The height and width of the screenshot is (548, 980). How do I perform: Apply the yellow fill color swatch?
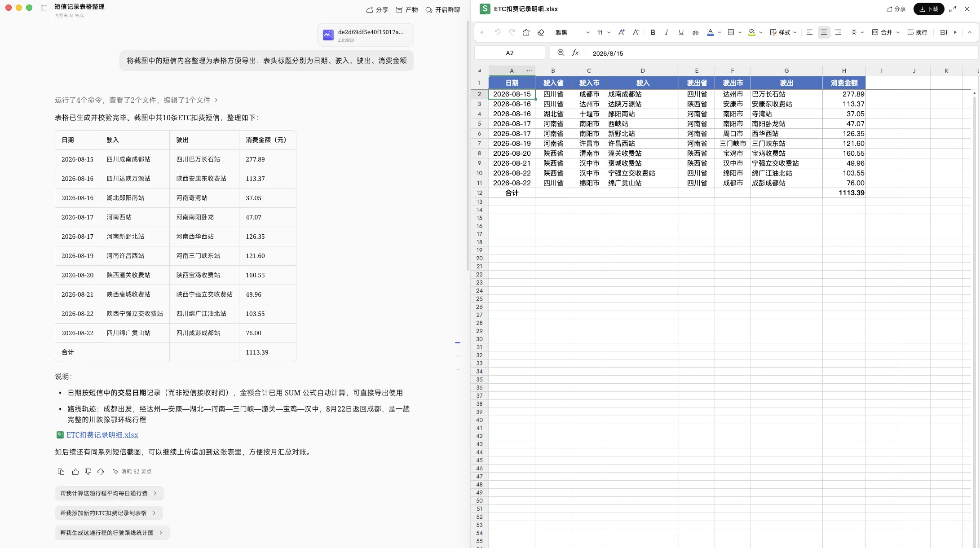(751, 32)
